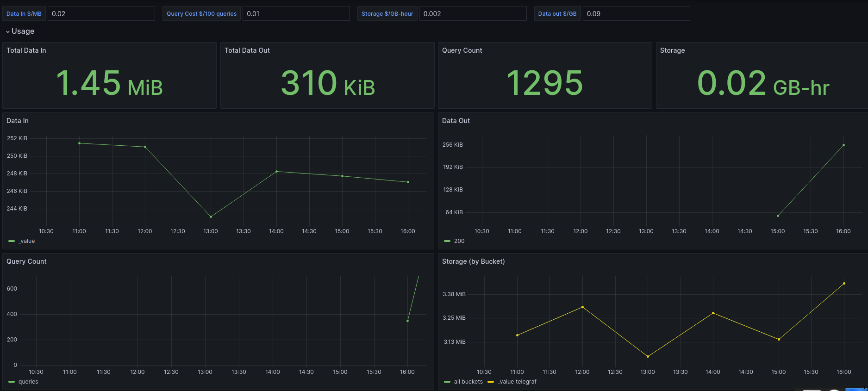This screenshot has height=391, width=868.
Task: Edit the Data out $/GB input field
Action: coord(637,13)
